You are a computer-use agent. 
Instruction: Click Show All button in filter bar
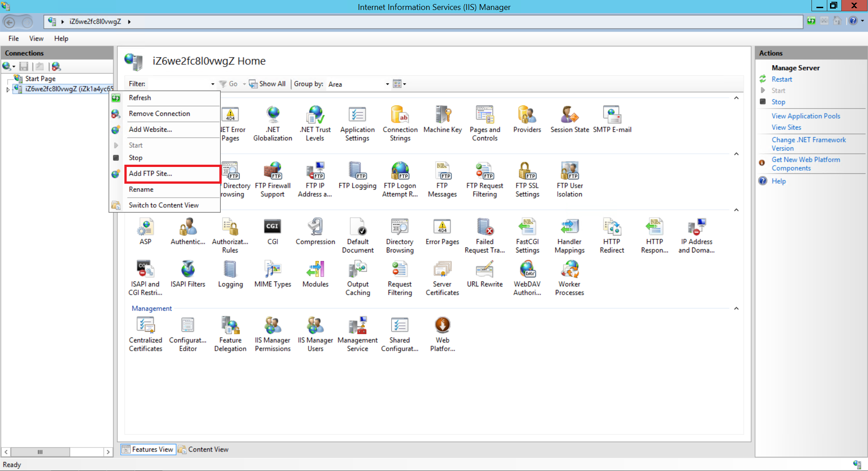pyautogui.click(x=267, y=84)
